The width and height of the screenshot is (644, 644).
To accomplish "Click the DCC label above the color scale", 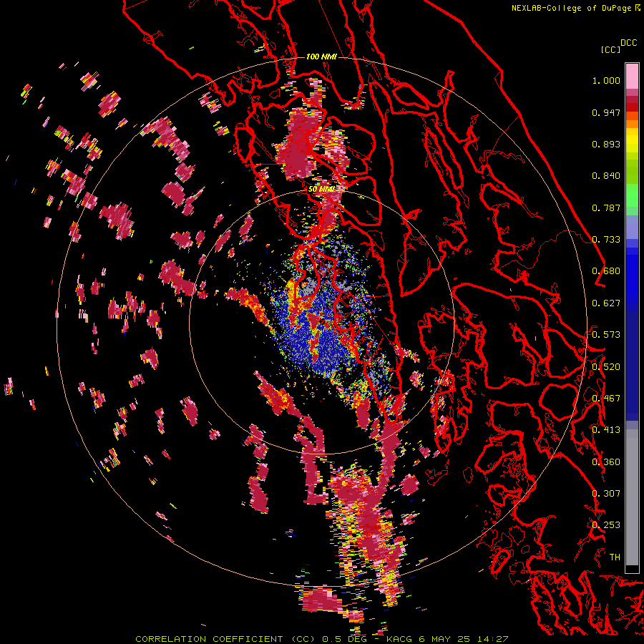I will (x=628, y=43).
